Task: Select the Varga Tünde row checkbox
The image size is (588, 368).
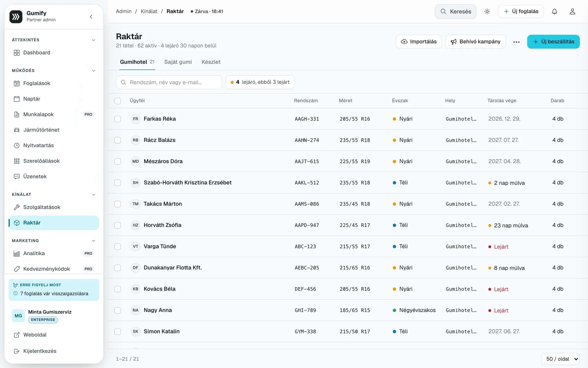Action: click(x=118, y=247)
